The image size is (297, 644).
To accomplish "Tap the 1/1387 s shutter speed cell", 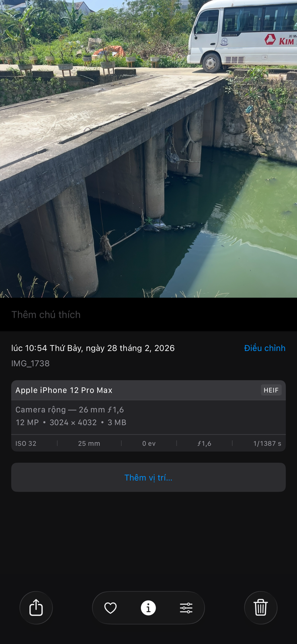I will point(267,444).
